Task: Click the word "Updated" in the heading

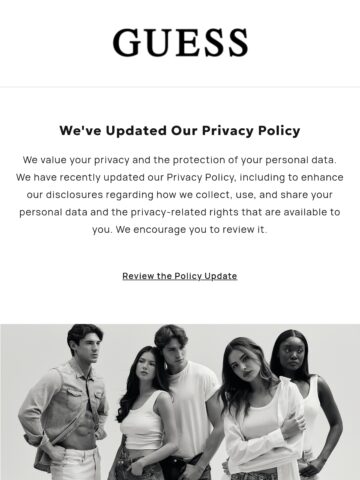Action: [136, 130]
